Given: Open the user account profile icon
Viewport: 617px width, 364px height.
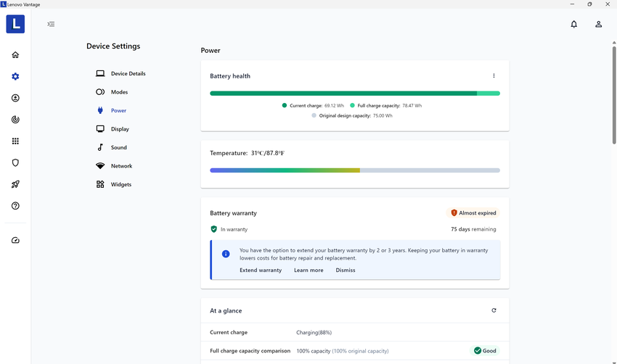Looking at the screenshot, I should coord(598,24).
